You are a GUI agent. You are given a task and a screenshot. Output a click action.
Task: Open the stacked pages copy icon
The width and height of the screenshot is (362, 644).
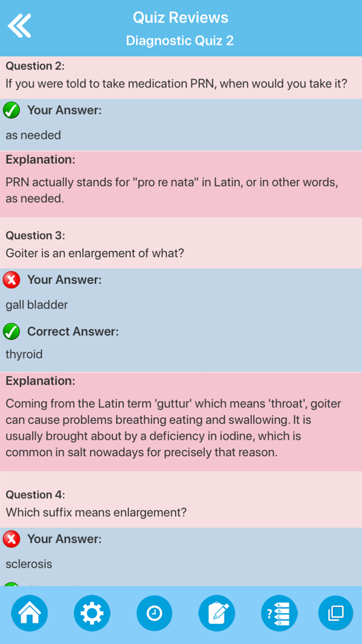tap(336, 613)
